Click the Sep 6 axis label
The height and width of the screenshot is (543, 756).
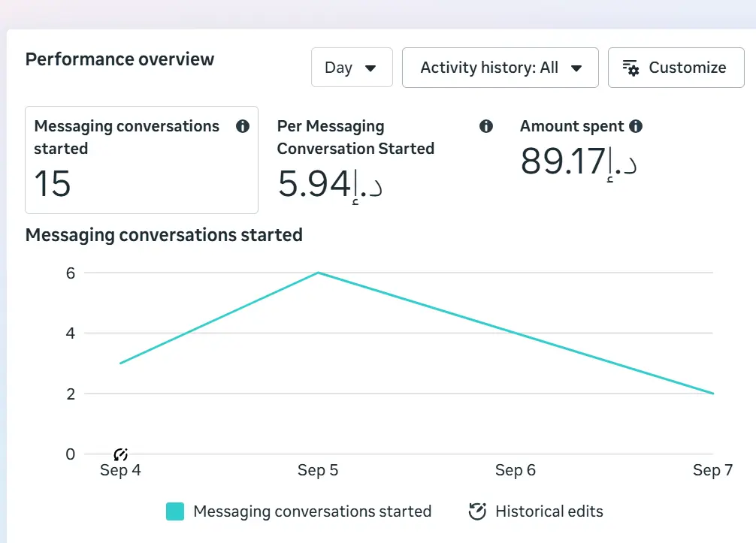516,469
